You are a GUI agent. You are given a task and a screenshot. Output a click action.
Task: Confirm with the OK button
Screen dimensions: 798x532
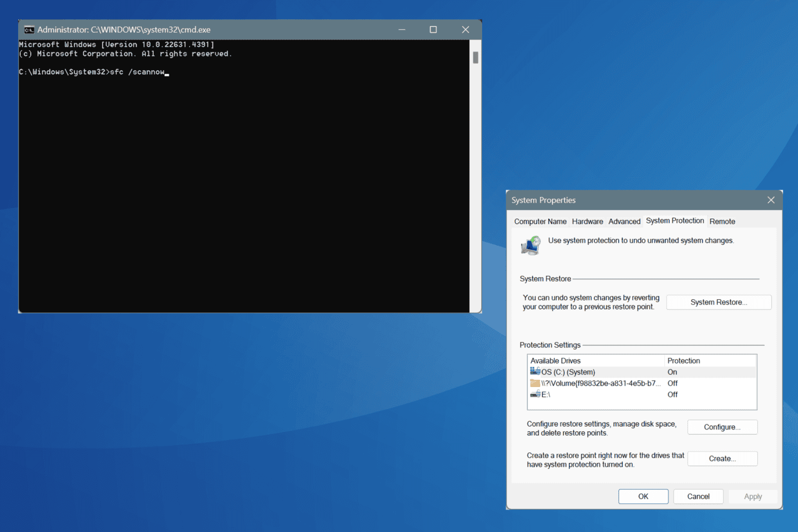(x=643, y=497)
